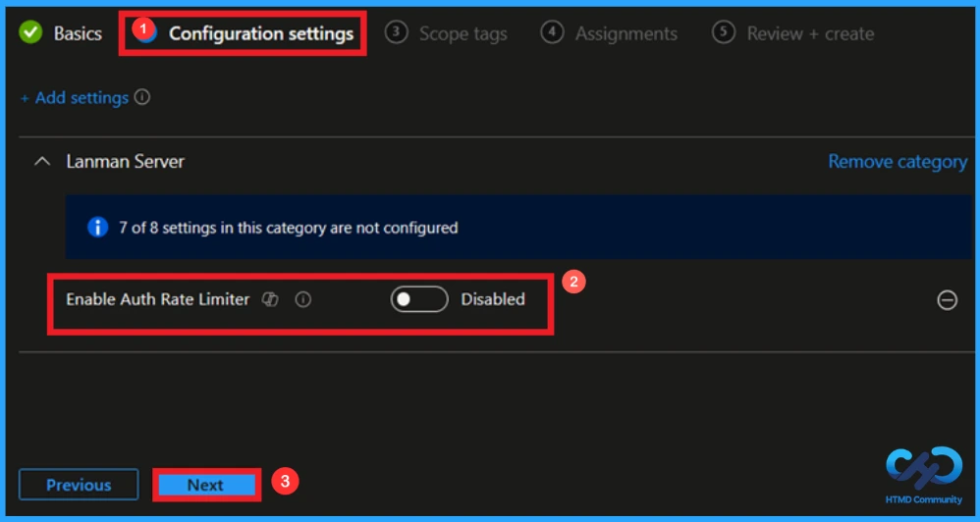Open the Basics step tab

78,33
